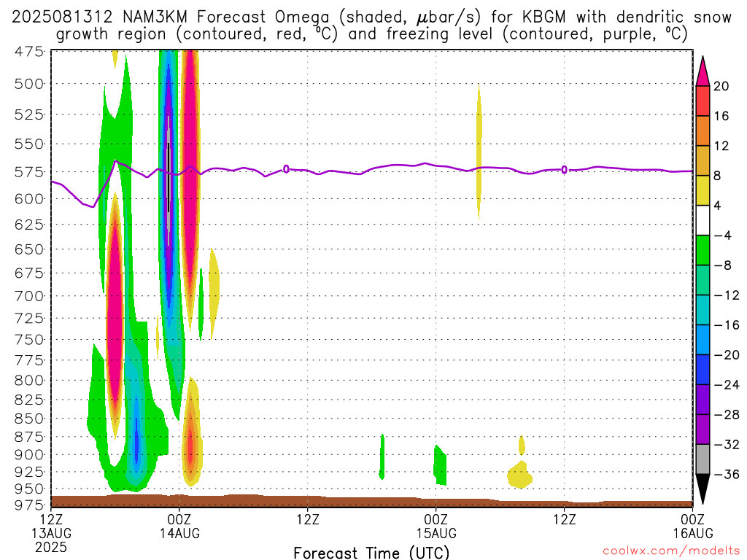Click the 700 pressure level label
Viewport: 747px width, 560px height.
[29, 296]
